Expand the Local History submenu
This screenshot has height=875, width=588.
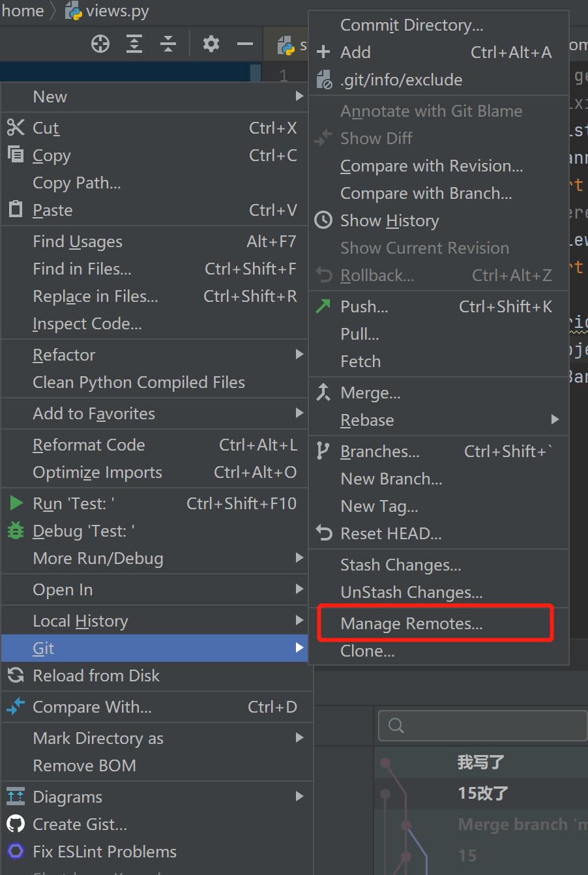point(299,621)
